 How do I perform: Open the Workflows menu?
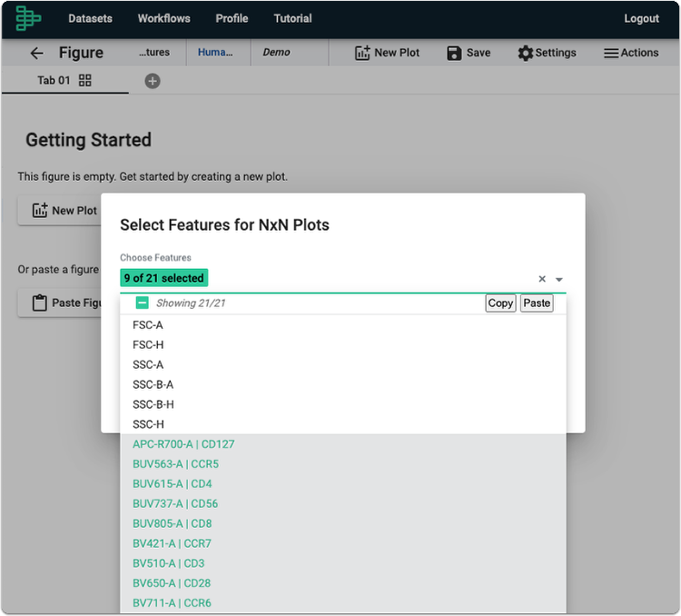coord(164,19)
